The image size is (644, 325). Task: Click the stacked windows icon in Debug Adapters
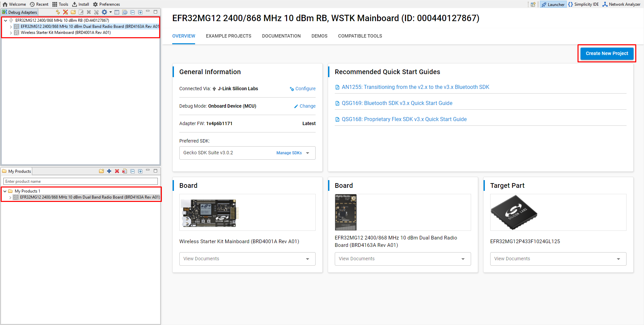pyautogui.click(x=125, y=12)
